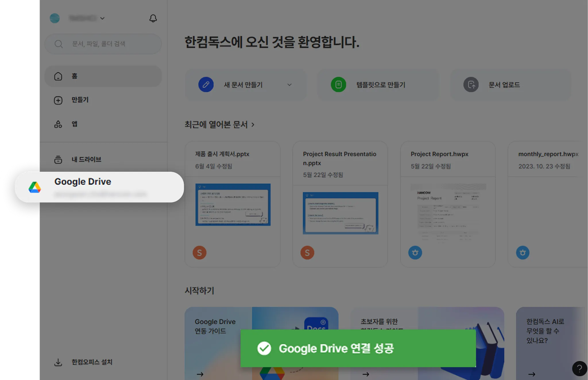The width and height of the screenshot is (588, 380).
Task: Click the document search input field
Action: click(x=109, y=44)
